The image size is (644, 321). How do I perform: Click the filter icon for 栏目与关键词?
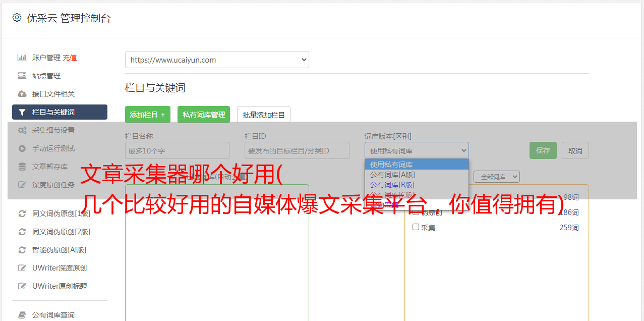point(22,112)
